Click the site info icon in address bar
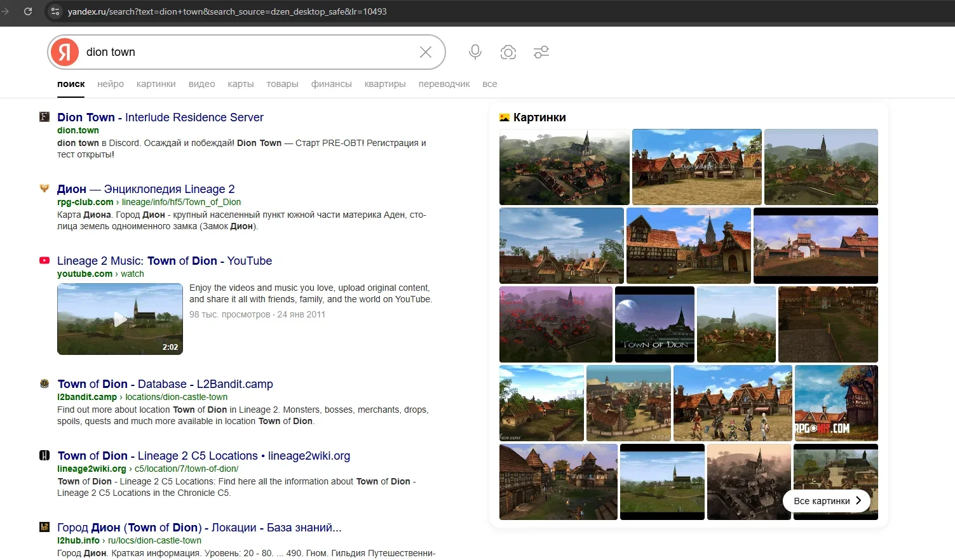 point(55,11)
